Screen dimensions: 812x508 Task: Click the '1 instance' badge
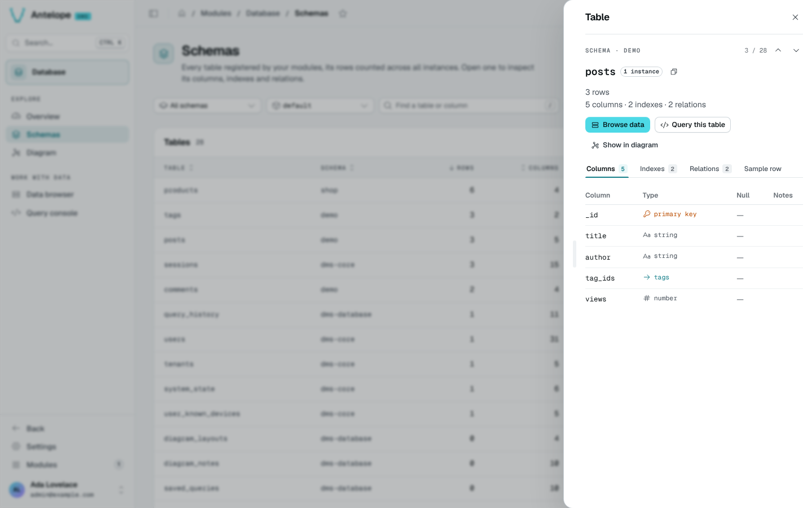coord(642,72)
